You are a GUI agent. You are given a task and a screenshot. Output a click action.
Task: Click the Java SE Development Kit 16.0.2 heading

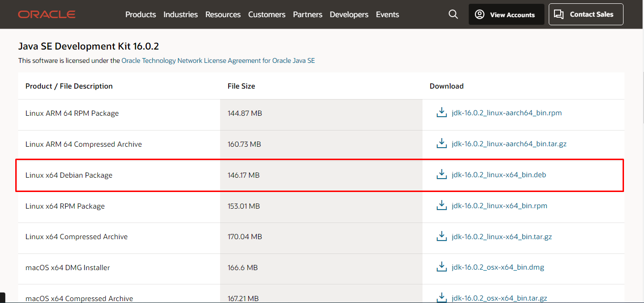tap(89, 46)
